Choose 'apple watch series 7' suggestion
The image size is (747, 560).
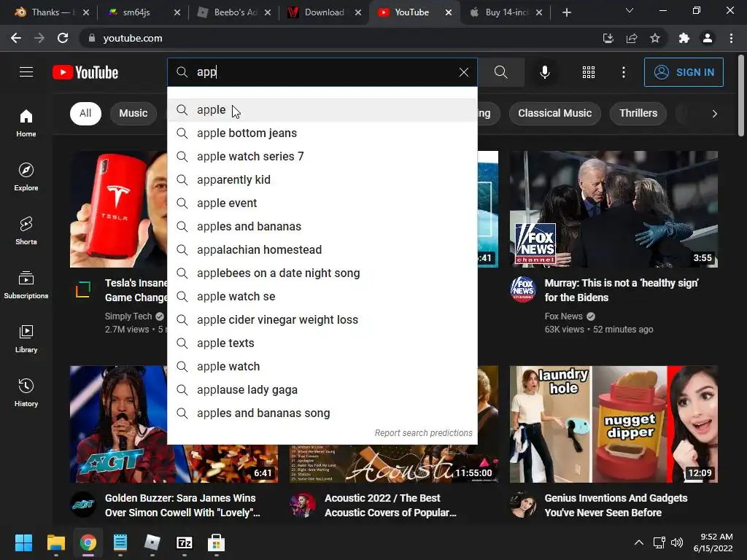[x=322, y=157]
